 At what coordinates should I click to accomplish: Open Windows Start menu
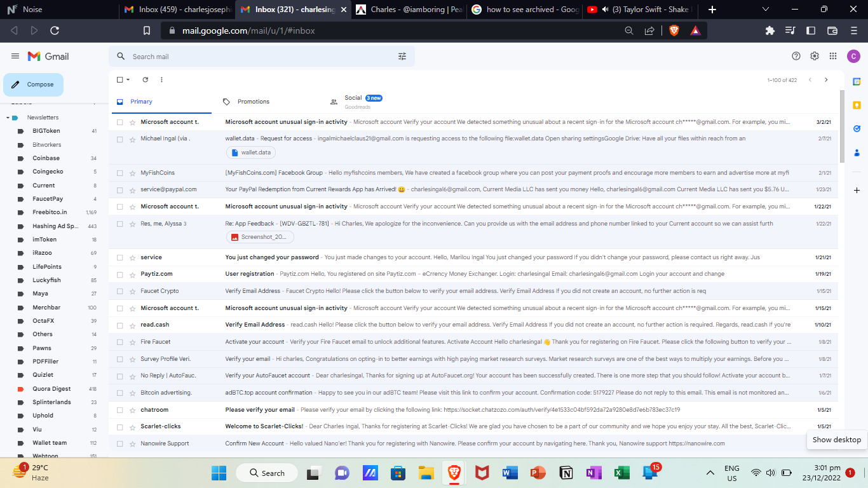(219, 473)
